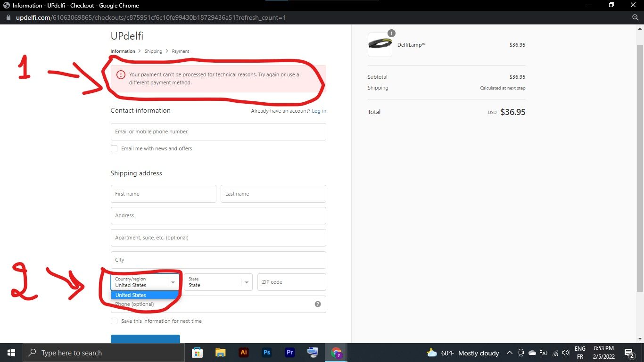Viewport: 644px width, 362px height.
Task: Open the clock and date calendar
Action: tap(603, 353)
